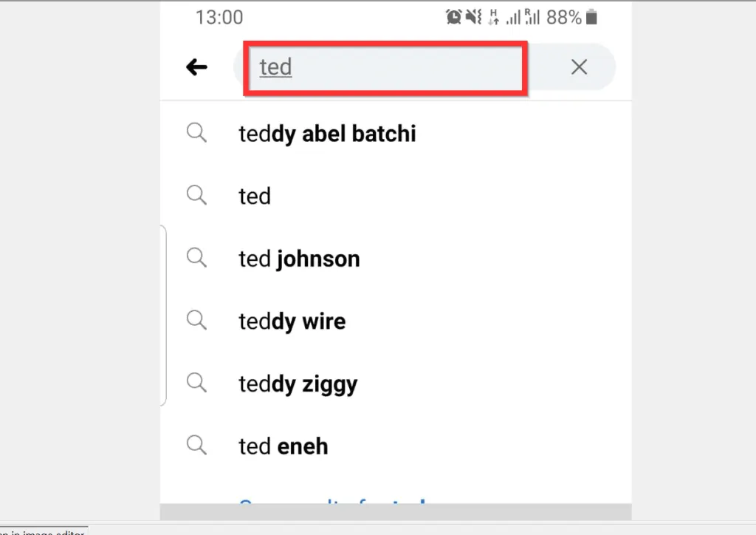Tap the 13:00 clock in the status bar
756x535 pixels.
click(x=219, y=16)
